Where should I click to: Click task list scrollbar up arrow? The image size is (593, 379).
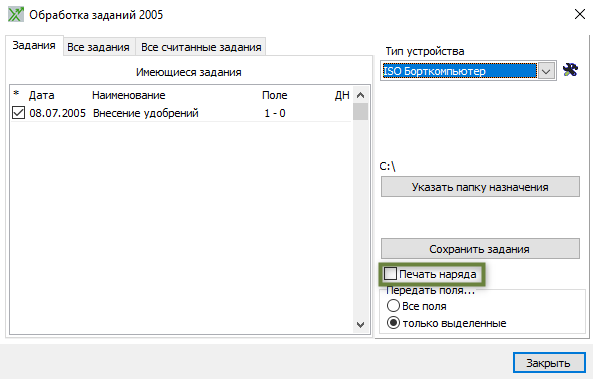[360, 95]
